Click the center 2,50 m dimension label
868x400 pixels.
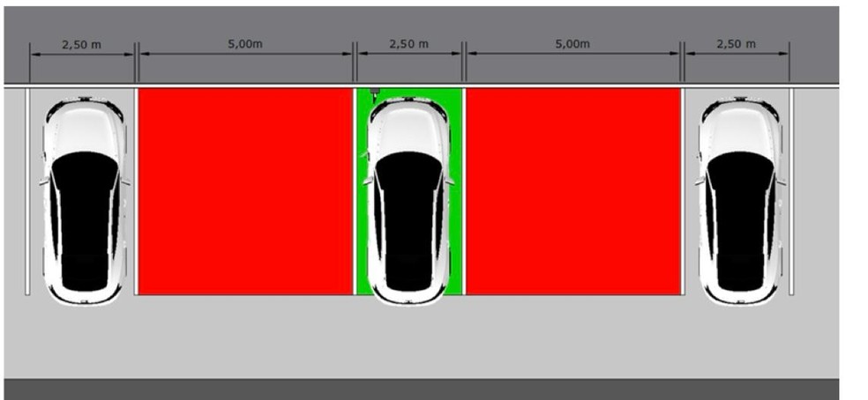[x=409, y=44]
